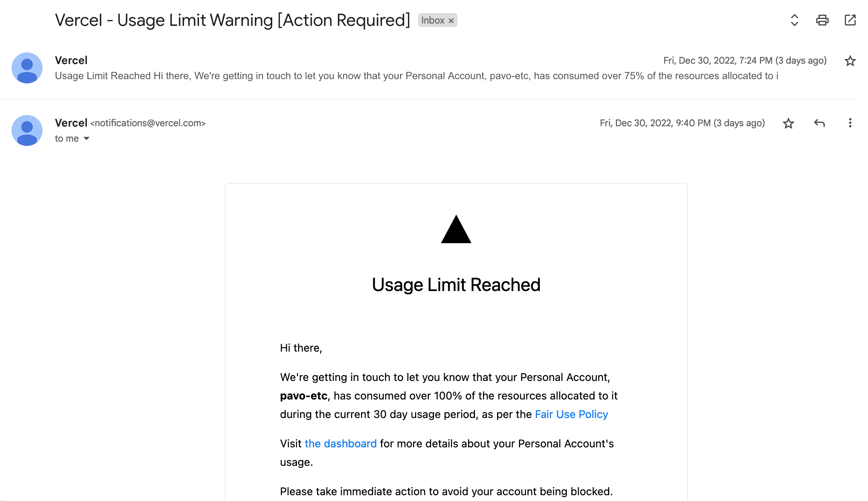Star the 7:24 PM Vercel message
Screen dimensions: 868x501
(x=850, y=61)
